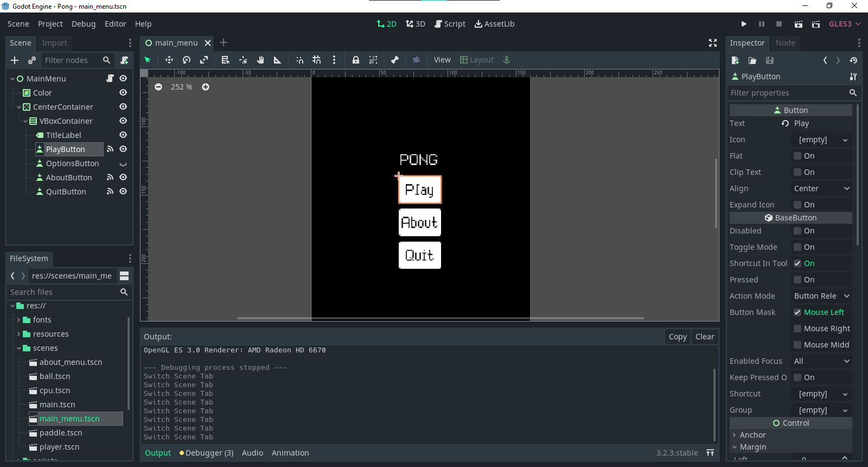Check Mouse Right button mask

point(797,329)
